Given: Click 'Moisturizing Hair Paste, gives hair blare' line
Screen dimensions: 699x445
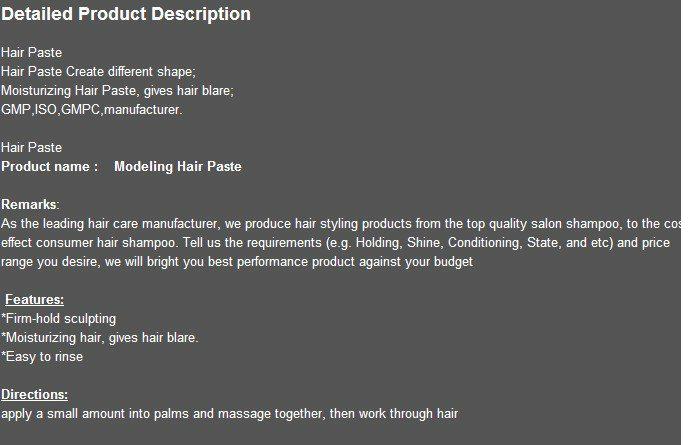Looking at the screenshot, I should pos(117,91).
